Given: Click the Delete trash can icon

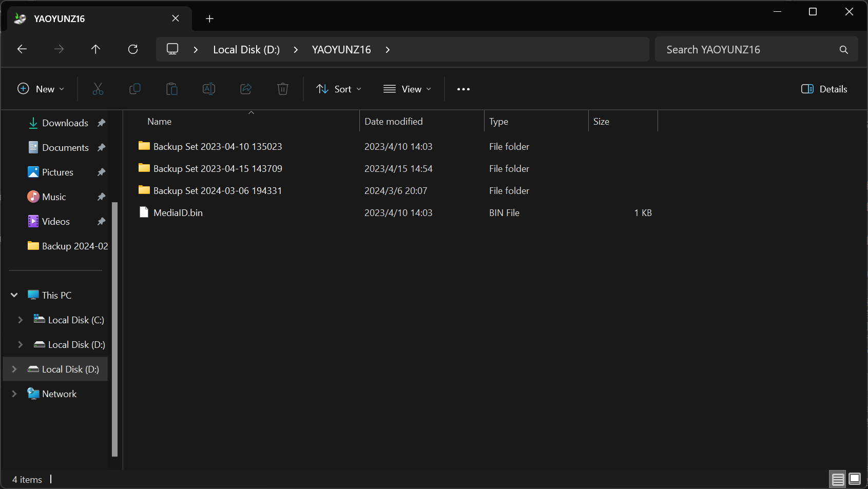Looking at the screenshot, I should pyautogui.click(x=283, y=89).
